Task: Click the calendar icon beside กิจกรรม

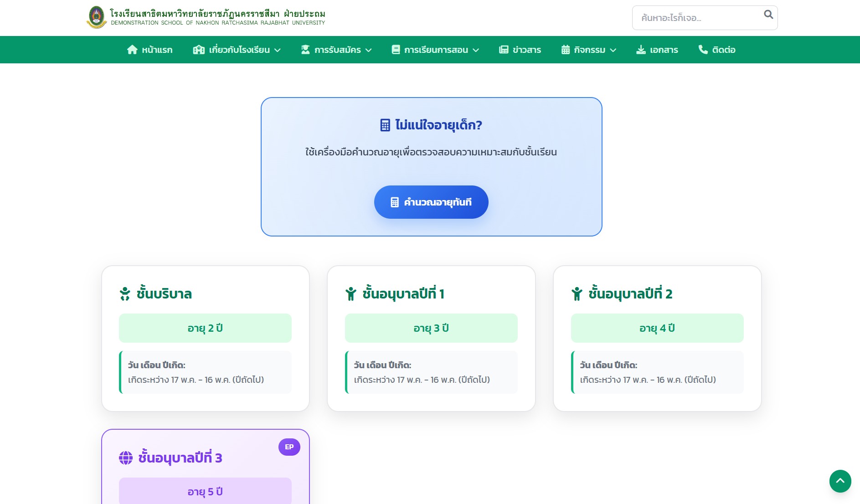Action: click(565, 50)
